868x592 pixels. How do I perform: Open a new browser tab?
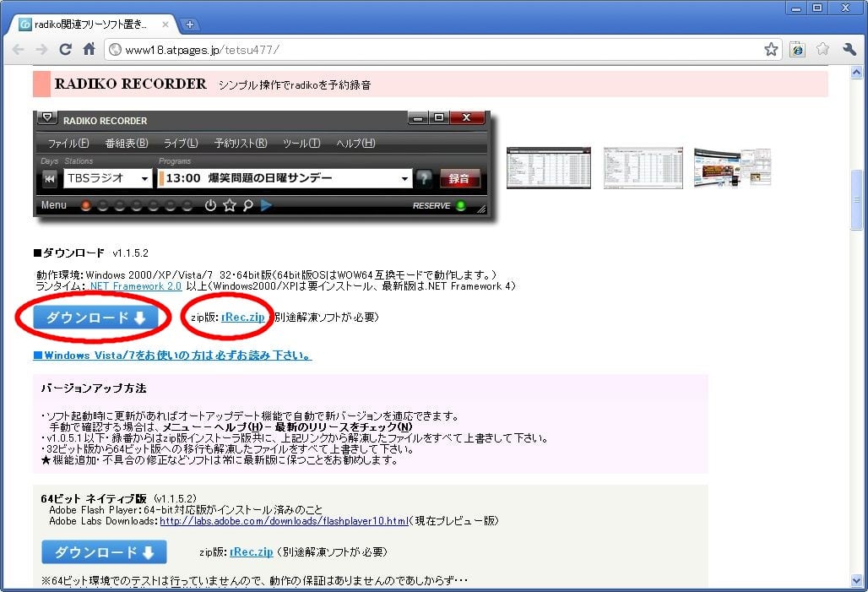(190, 24)
